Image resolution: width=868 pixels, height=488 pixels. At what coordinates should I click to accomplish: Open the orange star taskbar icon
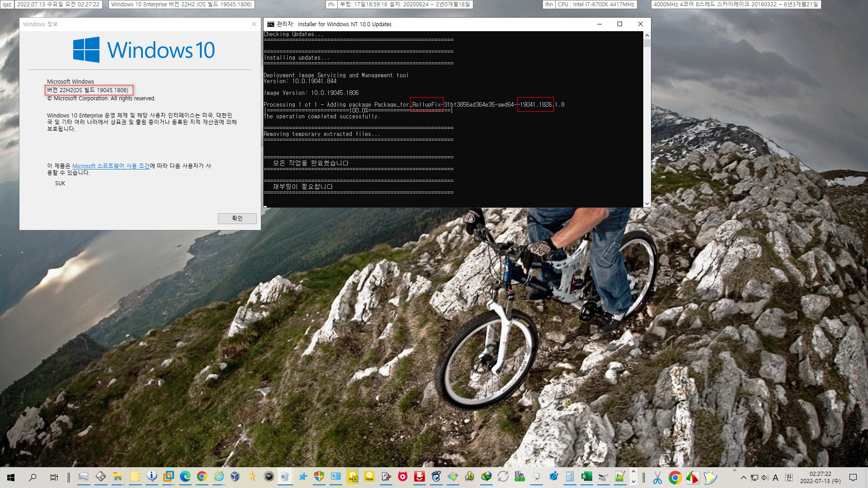point(252,477)
